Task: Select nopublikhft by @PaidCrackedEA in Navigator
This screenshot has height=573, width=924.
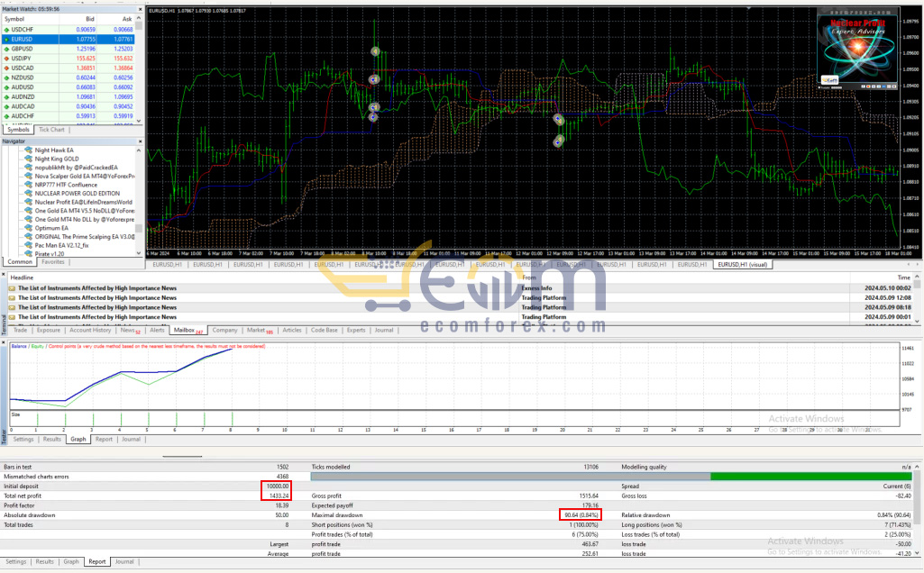Action: (x=76, y=168)
